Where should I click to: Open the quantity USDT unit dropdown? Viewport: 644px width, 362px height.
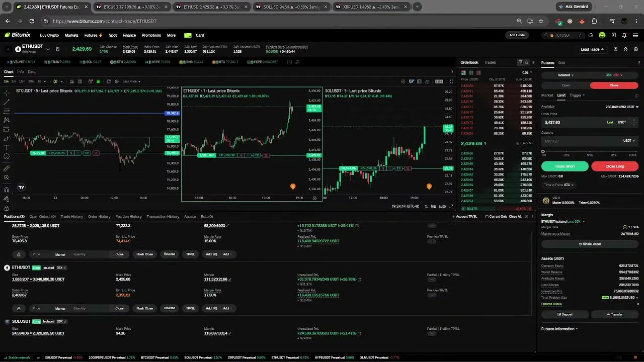click(x=629, y=141)
